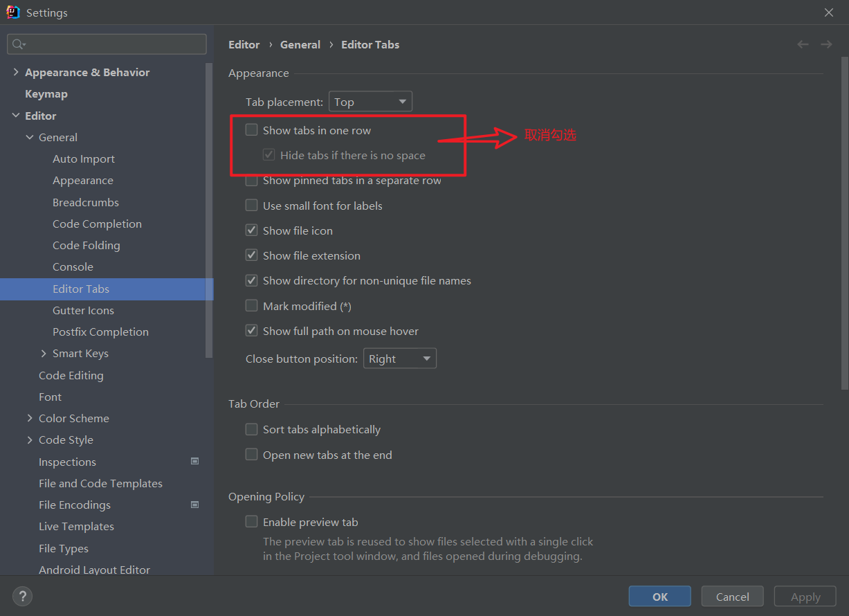Click the forward navigation arrow icon
The width and height of the screenshot is (849, 616).
826,44
